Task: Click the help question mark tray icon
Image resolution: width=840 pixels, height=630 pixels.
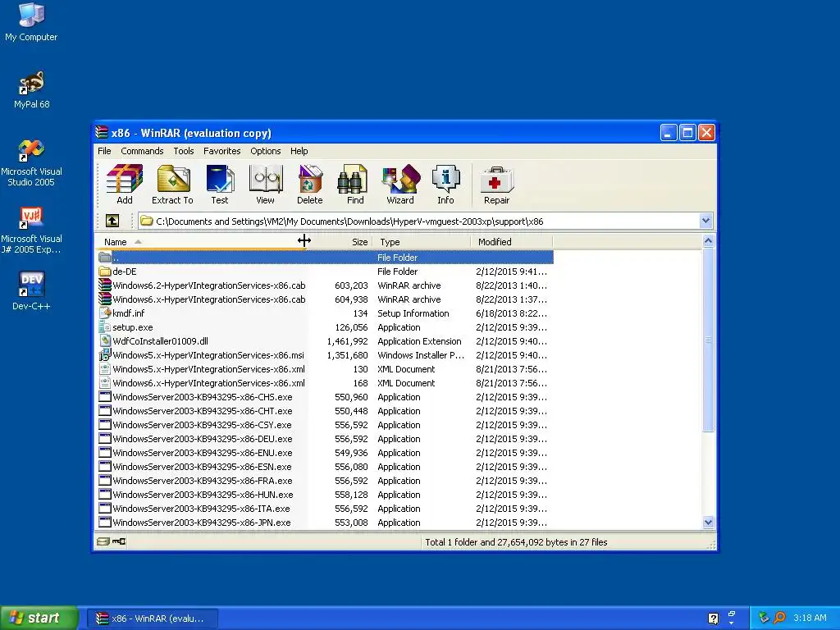Action: 713,619
